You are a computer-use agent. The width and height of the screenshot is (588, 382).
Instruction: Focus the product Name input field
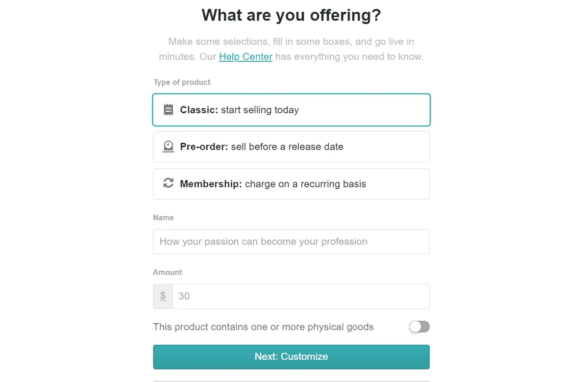click(x=291, y=242)
